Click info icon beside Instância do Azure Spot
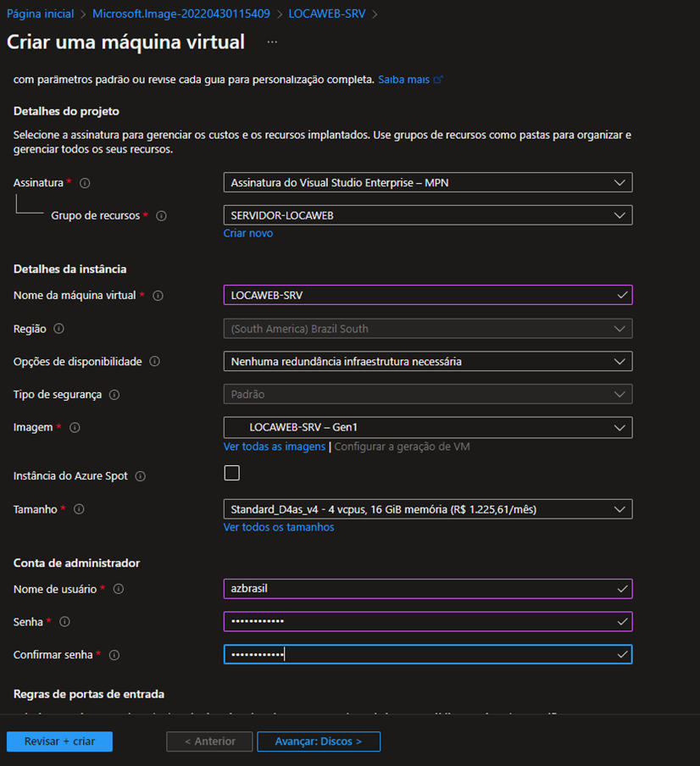Image resolution: width=700 pixels, height=766 pixels. coord(141,476)
